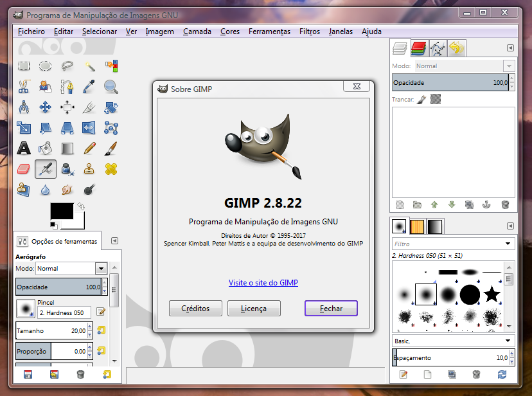
Task: Open the Camada menu
Action: tap(197, 32)
